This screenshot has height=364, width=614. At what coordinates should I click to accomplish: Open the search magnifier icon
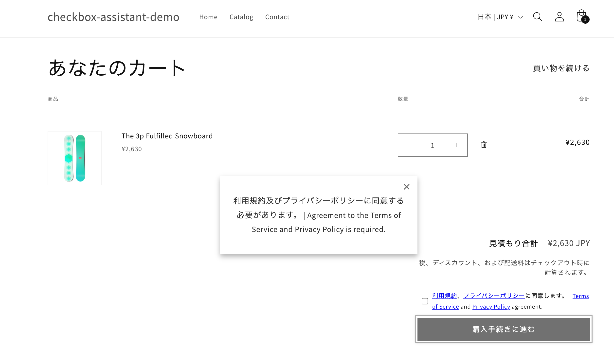coord(538,17)
